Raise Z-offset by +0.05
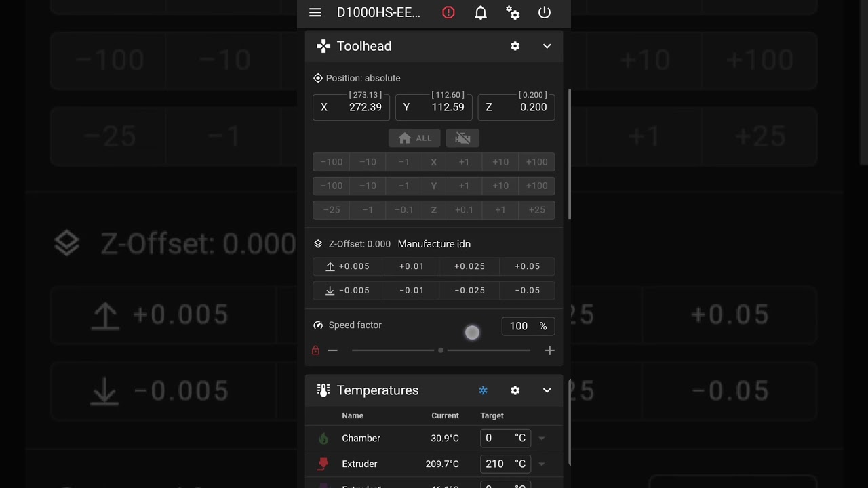The height and width of the screenshot is (488, 868). tap(528, 266)
